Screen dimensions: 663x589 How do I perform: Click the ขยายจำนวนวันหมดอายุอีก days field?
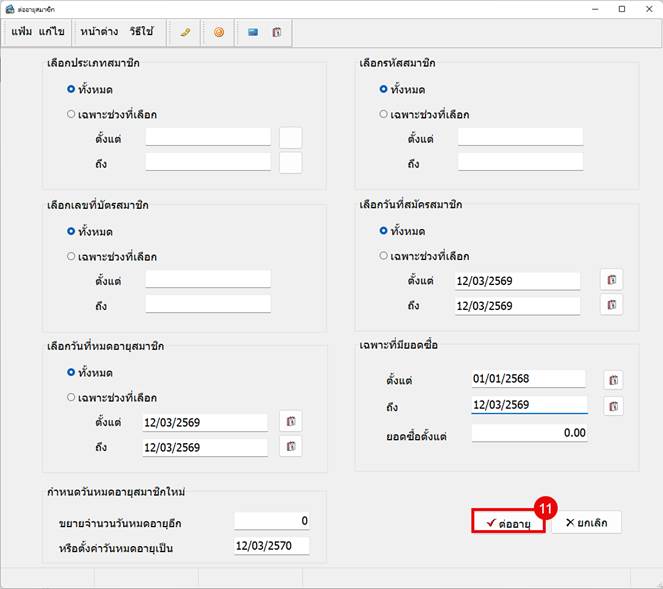tap(272, 521)
